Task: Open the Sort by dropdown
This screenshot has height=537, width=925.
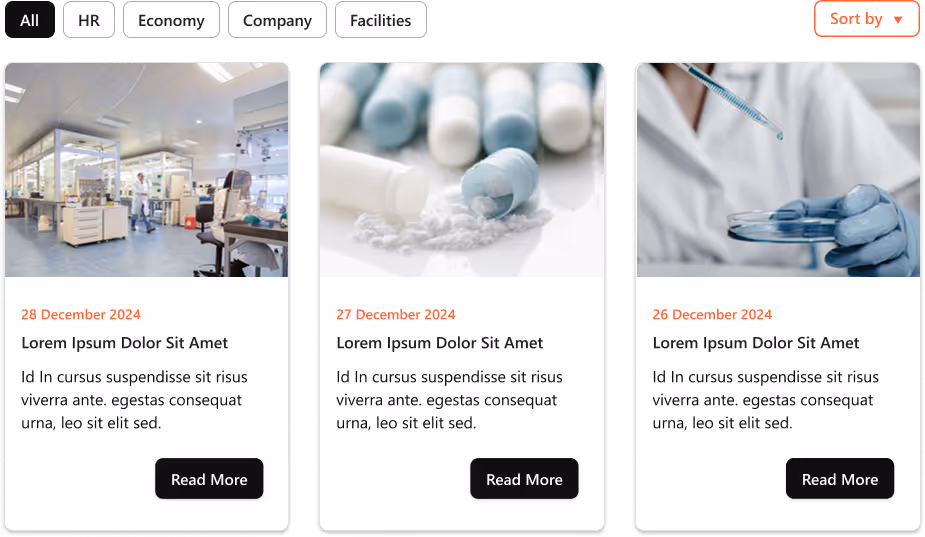Action: [867, 19]
